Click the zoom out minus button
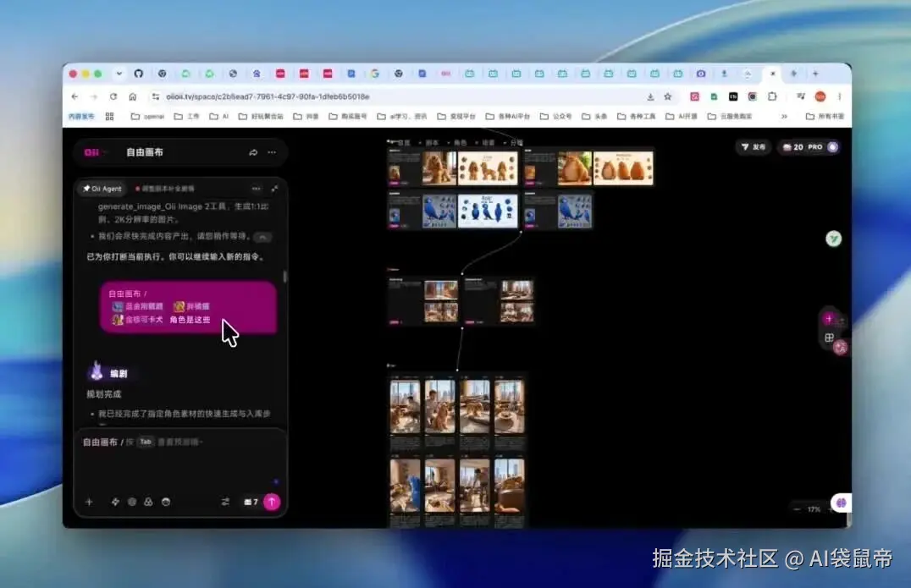 coord(797,509)
